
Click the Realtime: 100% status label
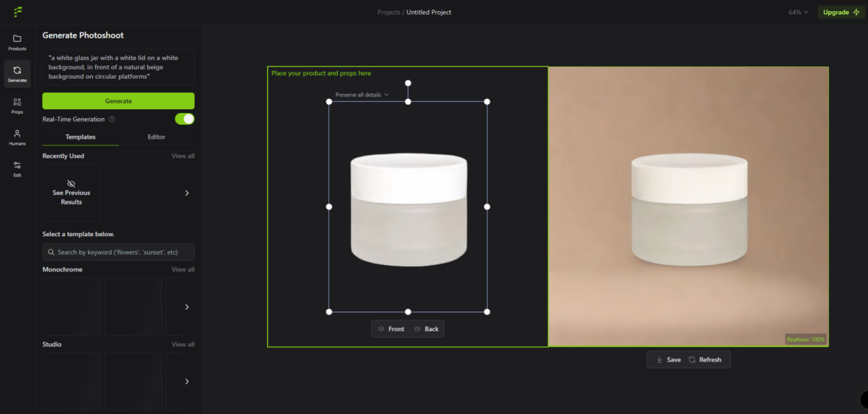pyautogui.click(x=805, y=339)
